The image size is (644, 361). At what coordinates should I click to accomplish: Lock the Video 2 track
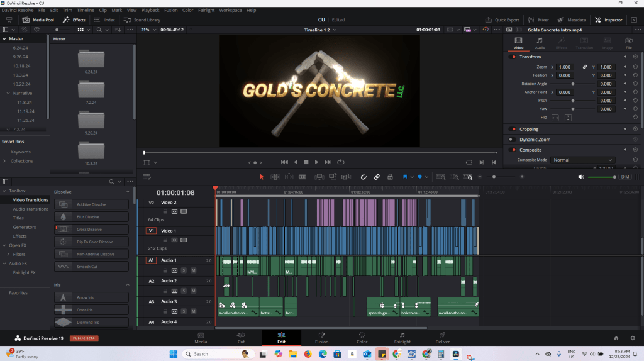tap(165, 211)
